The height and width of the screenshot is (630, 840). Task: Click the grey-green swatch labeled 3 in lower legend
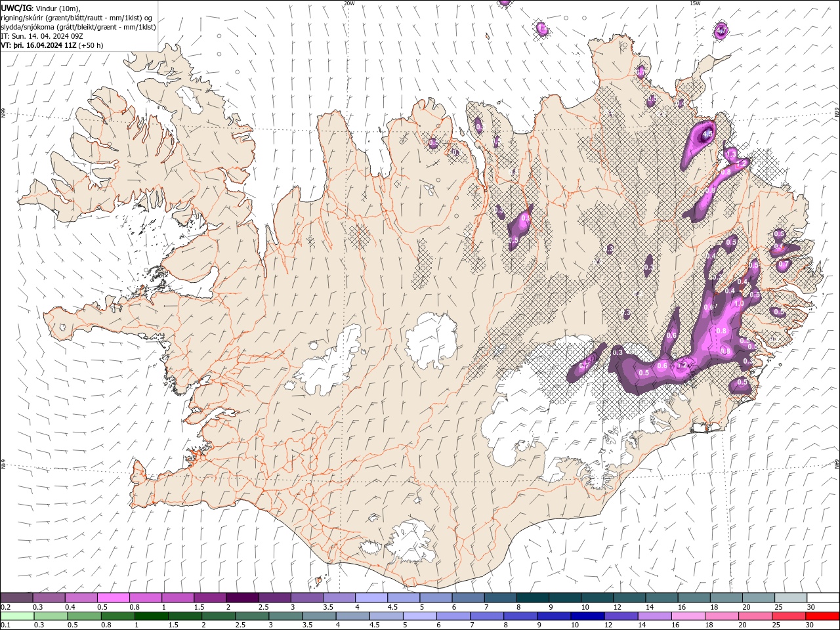click(285, 616)
